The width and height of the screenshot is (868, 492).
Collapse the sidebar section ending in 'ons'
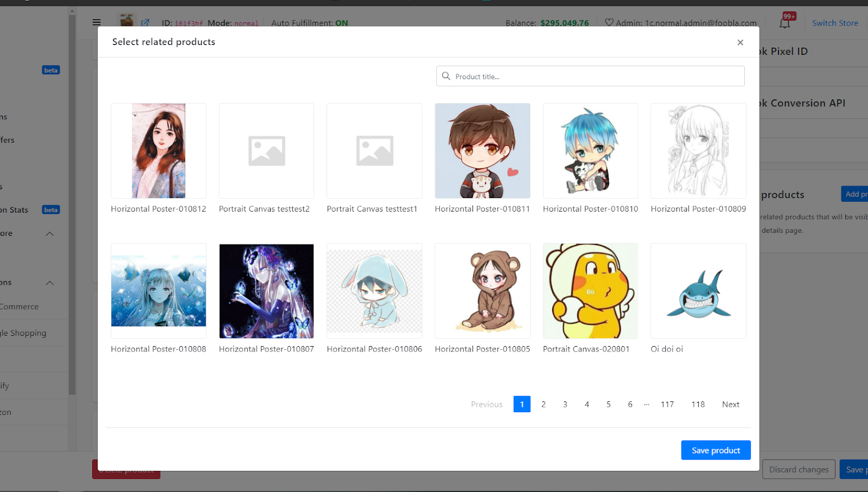tap(49, 283)
